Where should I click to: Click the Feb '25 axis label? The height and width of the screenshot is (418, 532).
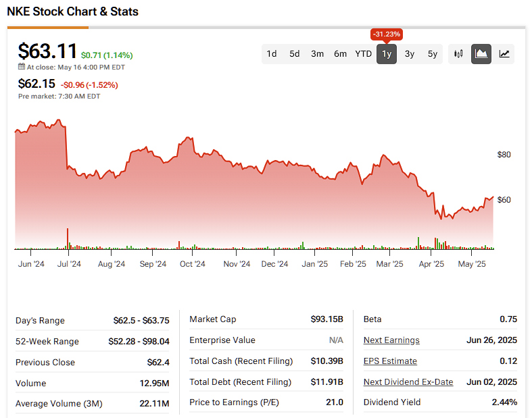353,264
